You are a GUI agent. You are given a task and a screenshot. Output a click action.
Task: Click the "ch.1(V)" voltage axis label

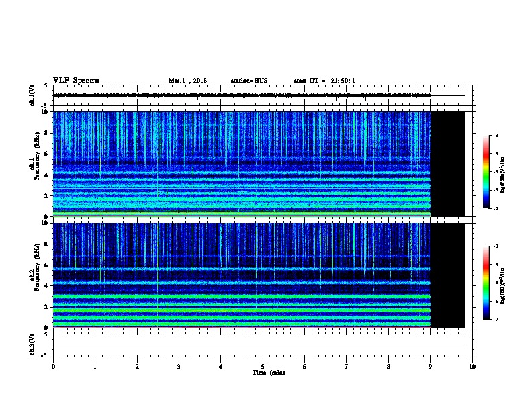click(32, 95)
